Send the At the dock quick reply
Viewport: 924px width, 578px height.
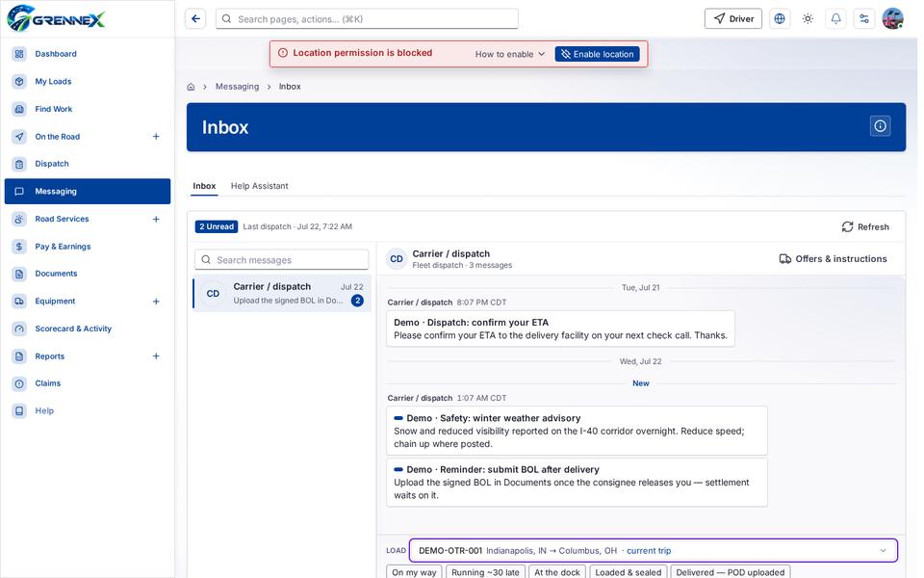(557, 572)
